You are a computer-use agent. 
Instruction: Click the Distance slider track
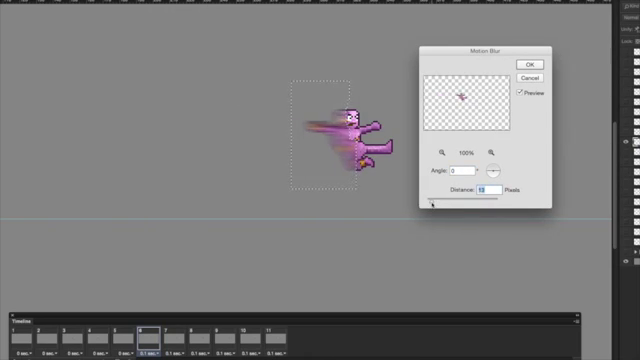tap(462, 199)
